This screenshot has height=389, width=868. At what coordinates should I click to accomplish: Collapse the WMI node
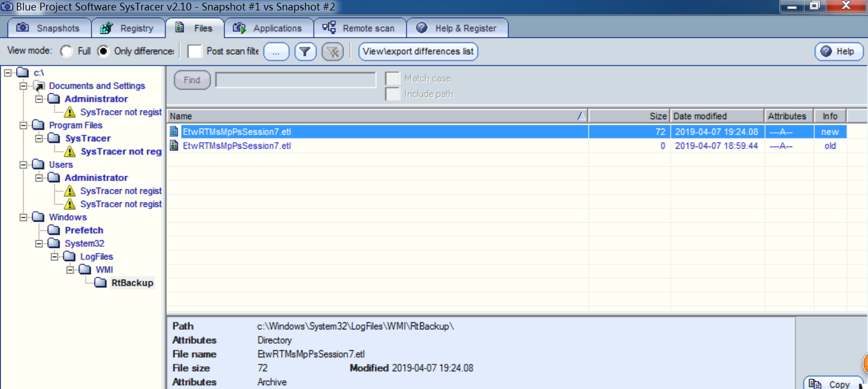(70, 270)
